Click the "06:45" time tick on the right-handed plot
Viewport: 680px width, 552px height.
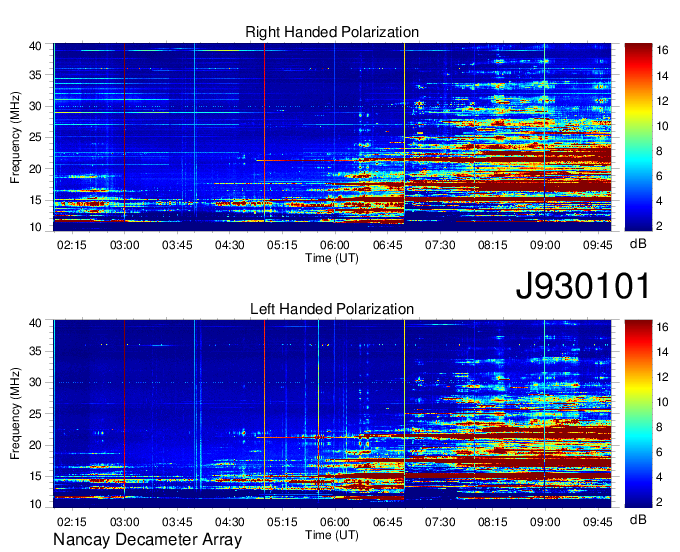387,245
